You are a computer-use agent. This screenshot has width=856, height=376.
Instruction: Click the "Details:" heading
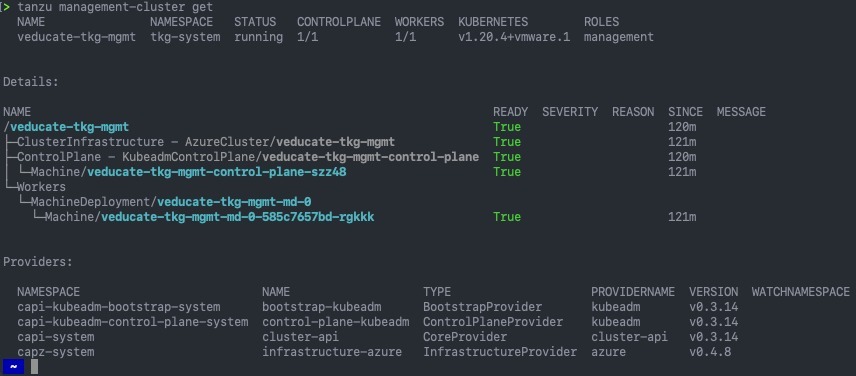(31, 82)
